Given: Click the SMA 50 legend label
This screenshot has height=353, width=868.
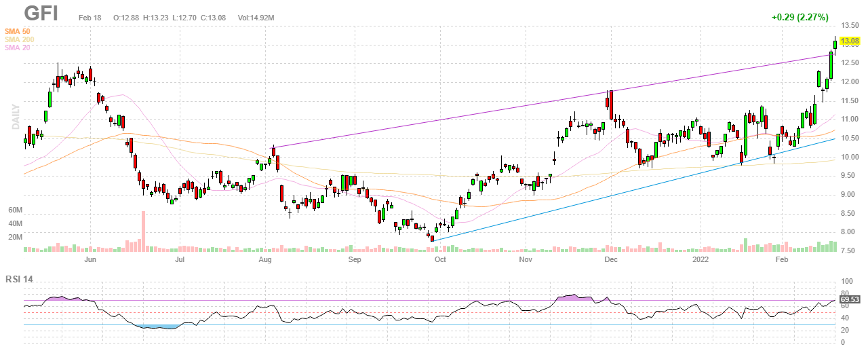Looking at the screenshot, I should click(x=19, y=31).
